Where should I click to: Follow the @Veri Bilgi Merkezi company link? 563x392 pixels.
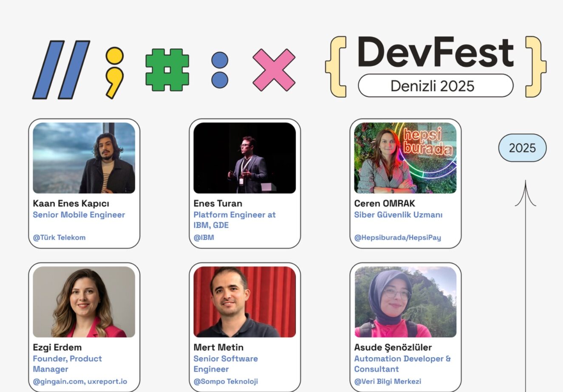388,381
